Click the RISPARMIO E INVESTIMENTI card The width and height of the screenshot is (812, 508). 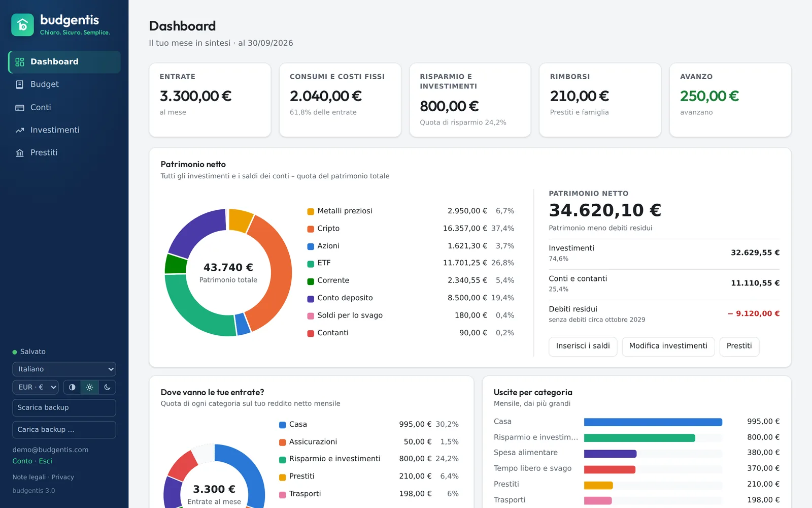470,100
